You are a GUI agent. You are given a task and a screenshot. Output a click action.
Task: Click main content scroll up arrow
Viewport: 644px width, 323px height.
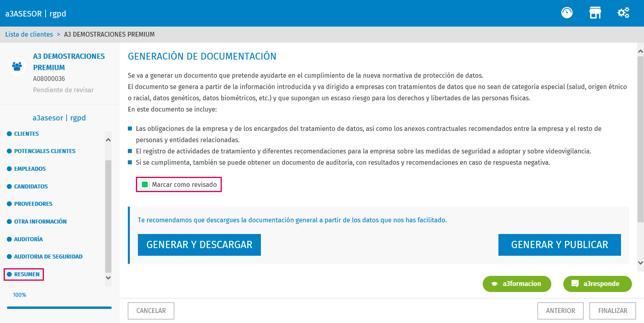pyautogui.click(x=640, y=51)
